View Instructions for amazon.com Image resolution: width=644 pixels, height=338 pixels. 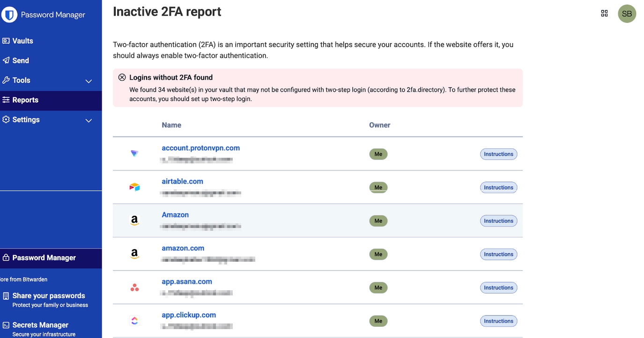498,254
